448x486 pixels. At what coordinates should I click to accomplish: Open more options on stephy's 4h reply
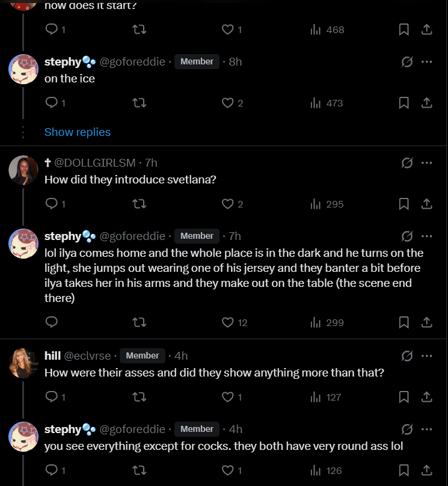coord(426,429)
